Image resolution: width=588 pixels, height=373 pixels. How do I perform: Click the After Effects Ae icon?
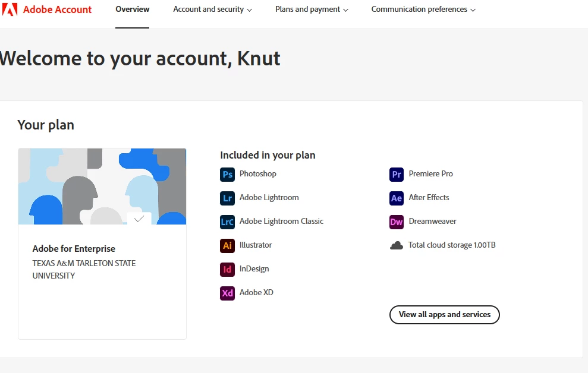[397, 198]
